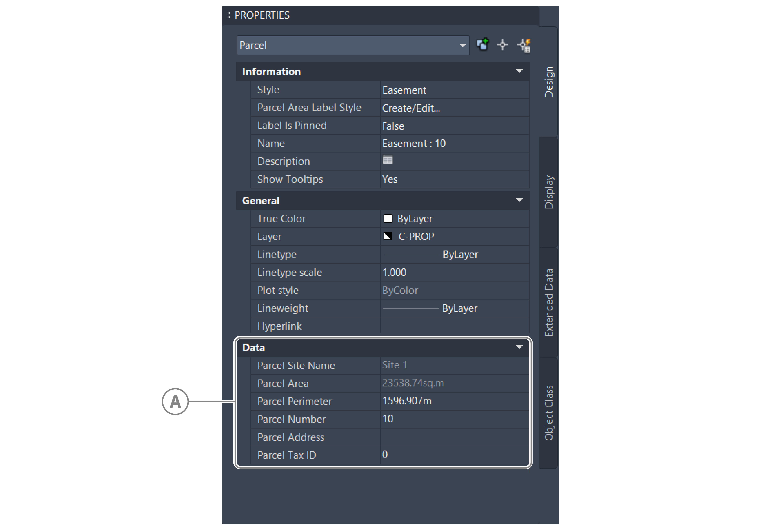Collapse the Data section arrow
This screenshot has width=781, height=532.
(x=519, y=347)
